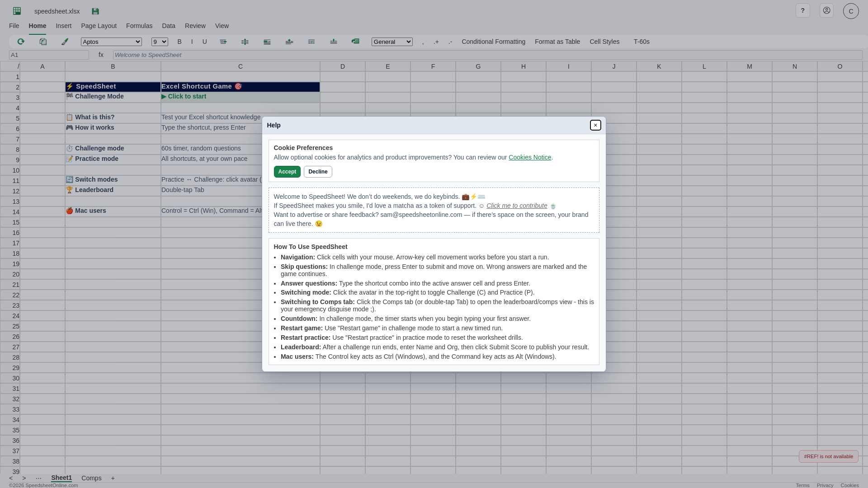Click the redo/refresh arrow icon in the toolbar
The height and width of the screenshot is (488, 868).
[x=21, y=42]
